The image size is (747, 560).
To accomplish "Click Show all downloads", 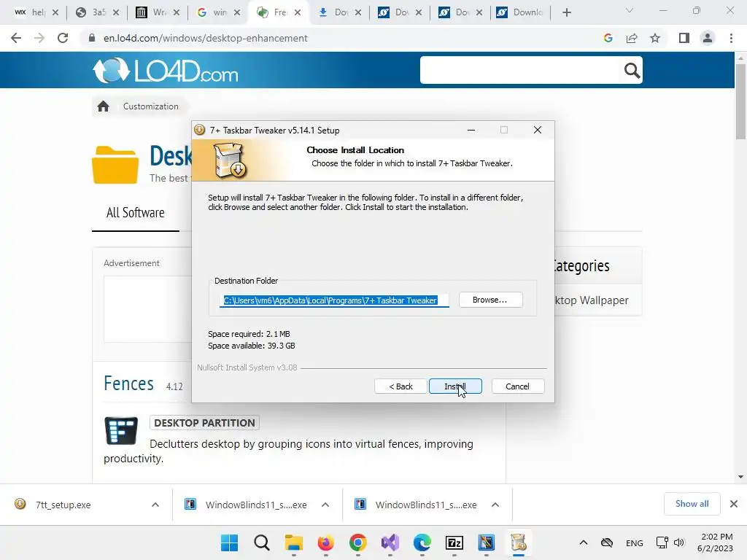I will (x=692, y=504).
